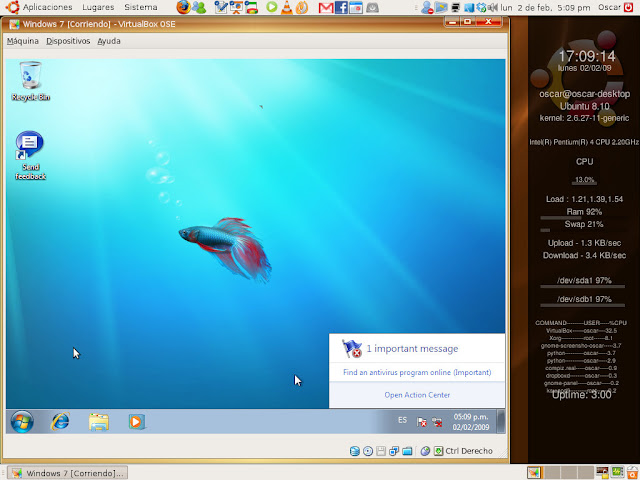Open the Windows 7 Start orb
640x480 pixels.
tap(22, 422)
